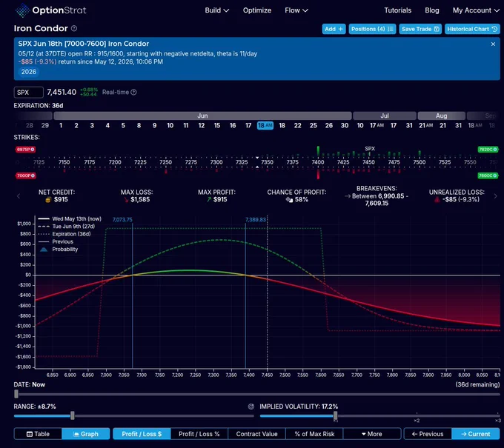
Task: Click the 7400 strike on the ruler
Action: 318,162
